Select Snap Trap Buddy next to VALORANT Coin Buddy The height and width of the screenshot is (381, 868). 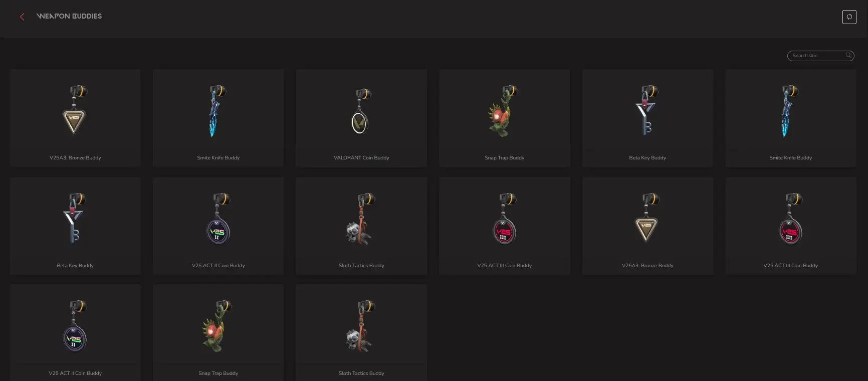505,118
